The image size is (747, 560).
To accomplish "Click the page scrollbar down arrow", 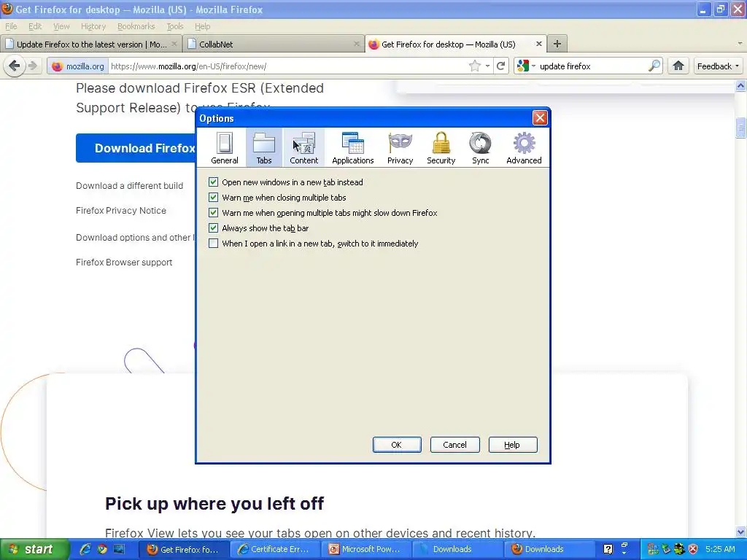I will [x=740, y=532].
